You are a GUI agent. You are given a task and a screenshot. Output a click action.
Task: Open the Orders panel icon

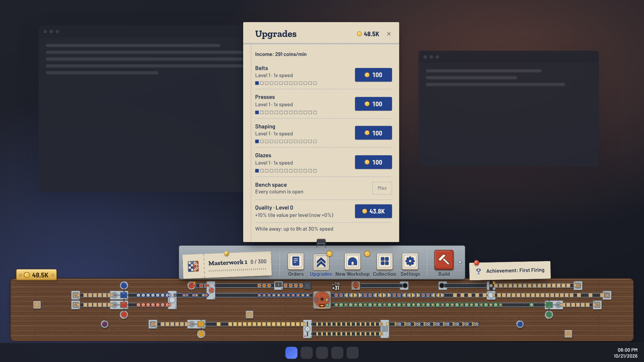296,261
